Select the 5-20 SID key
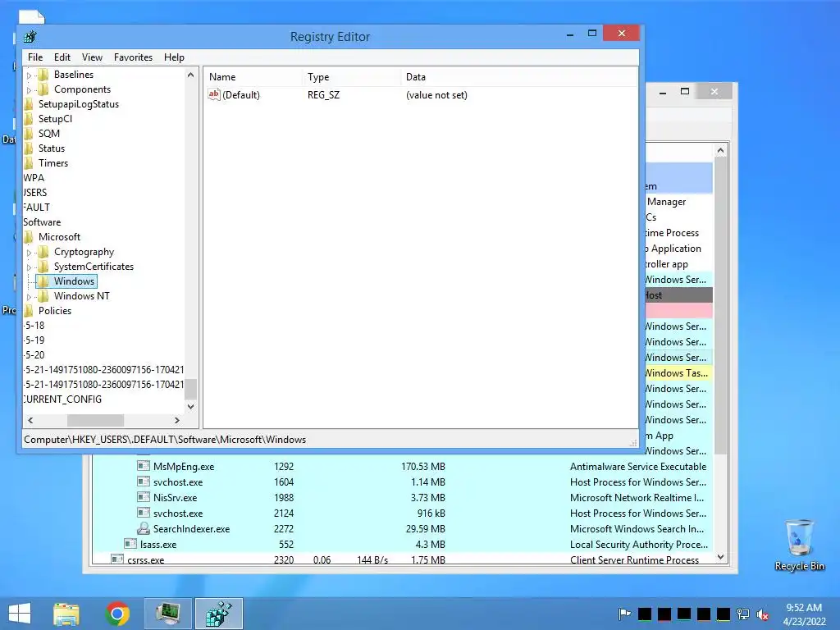The height and width of the screenshot is (630, 840). [x=34, y=354]
